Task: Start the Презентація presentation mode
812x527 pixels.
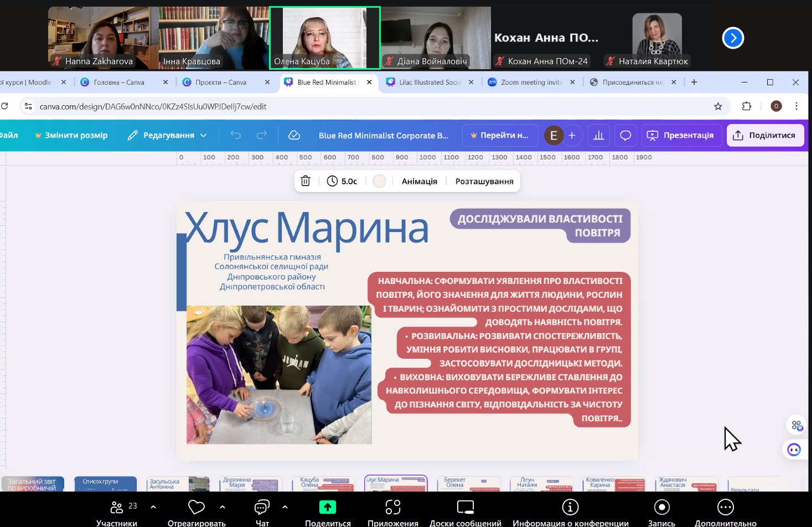Action: 681,135
